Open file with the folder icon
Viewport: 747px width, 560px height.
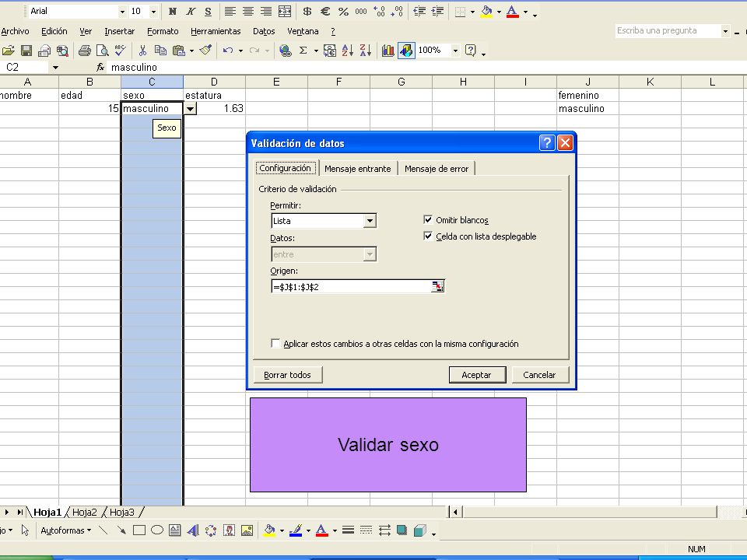[x=8, y=51]
